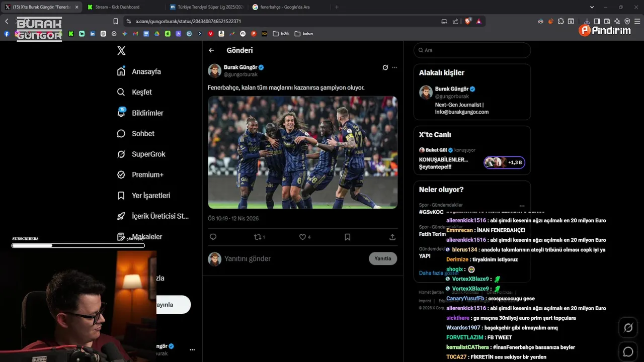644x362 pixels.
Task: Click the share icon under the post
Action: (x=392, y=237)
